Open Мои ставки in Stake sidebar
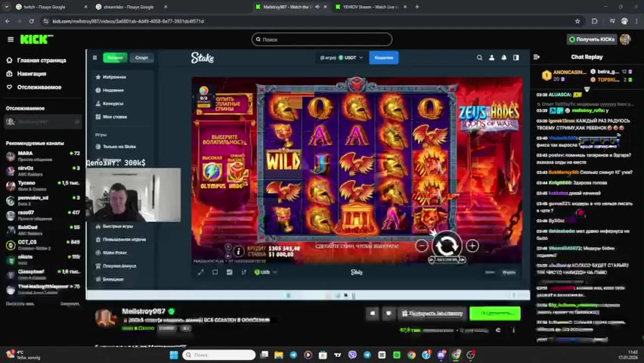The image size is (644, 363). pos(115,116)
